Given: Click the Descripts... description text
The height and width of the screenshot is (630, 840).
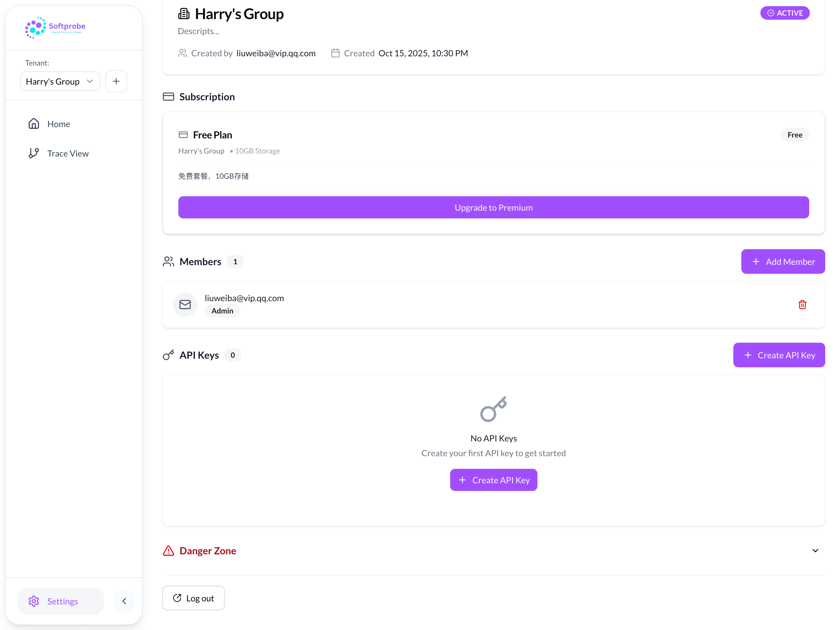Looking at the screenshot, I should click(x=198, y=31).
